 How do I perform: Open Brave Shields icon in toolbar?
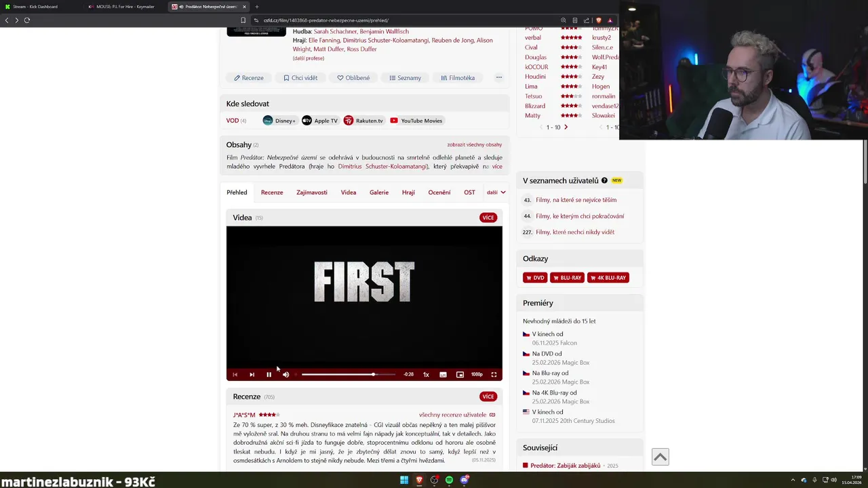(x=598, y=20)
